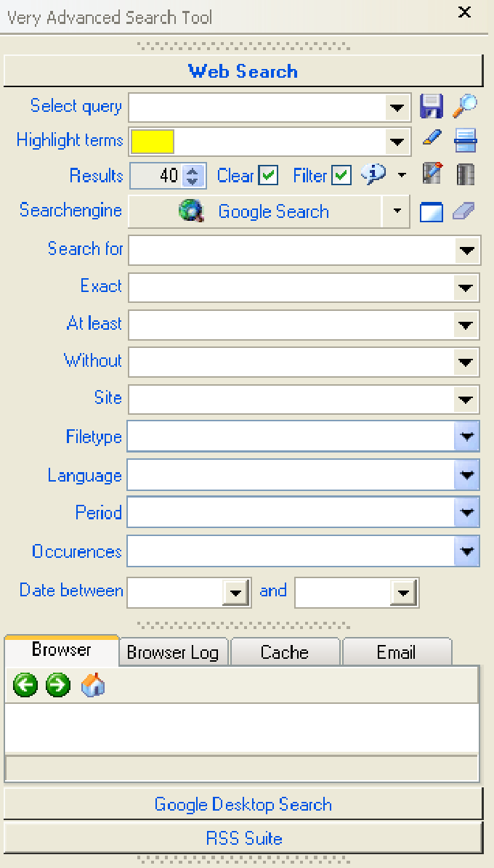Click the Google Search engine button
The width and height of the screenshot is (494, 868).
(x=255, y=211)
